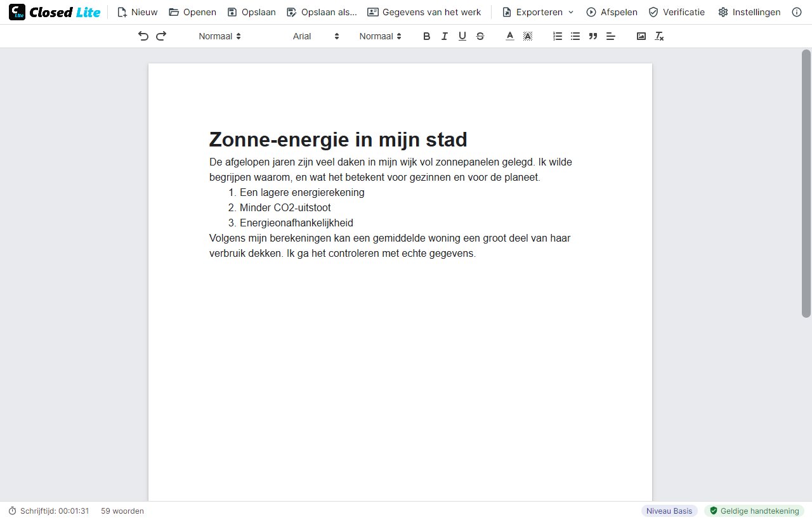The height and width of the screenshot is (520, 812).
Task: Toggle bulleted list formatting
Action: coord(575,36)
